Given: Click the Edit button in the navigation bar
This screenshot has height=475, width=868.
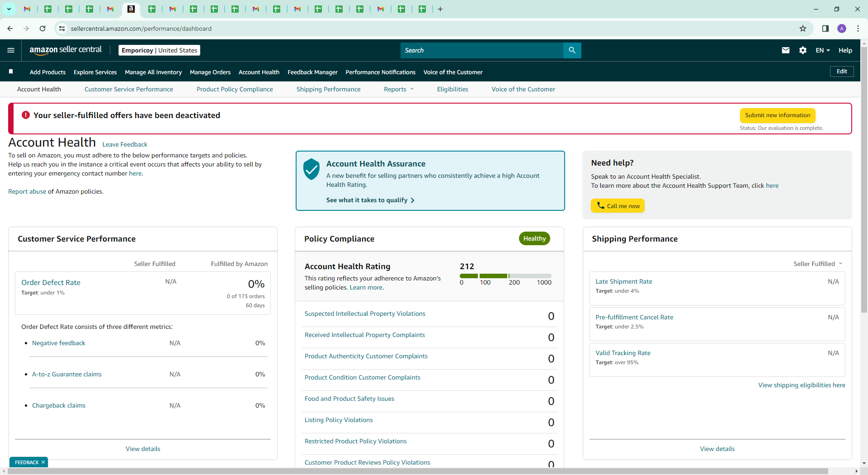Looking at the screenshot, I should [x=842, y=71].
